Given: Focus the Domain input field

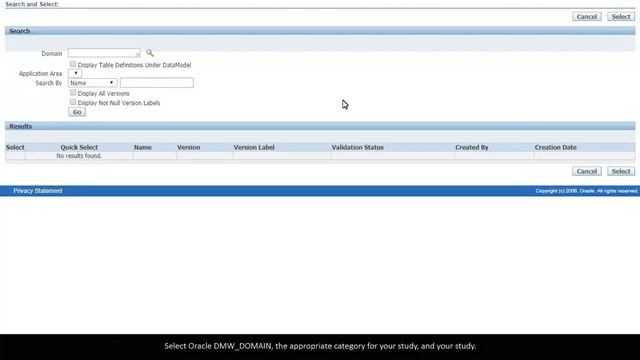Looking at the screenshot, I should tap(104, 53).
